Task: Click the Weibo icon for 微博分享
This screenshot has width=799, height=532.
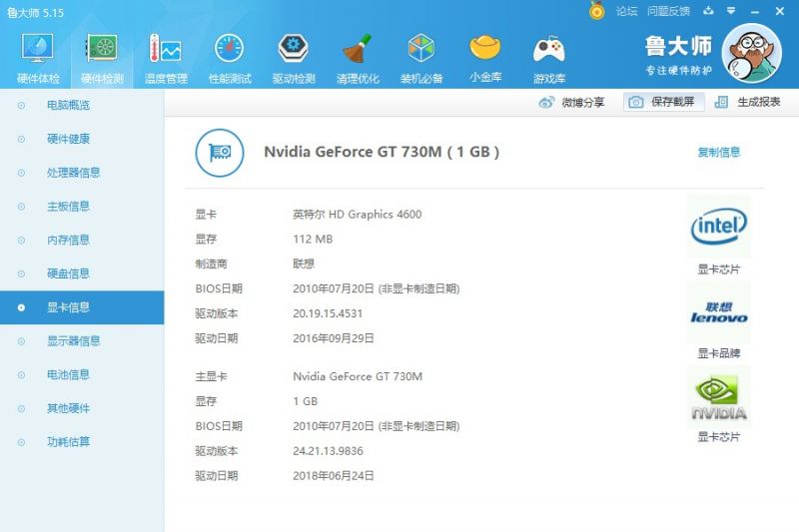Action: 546,103
